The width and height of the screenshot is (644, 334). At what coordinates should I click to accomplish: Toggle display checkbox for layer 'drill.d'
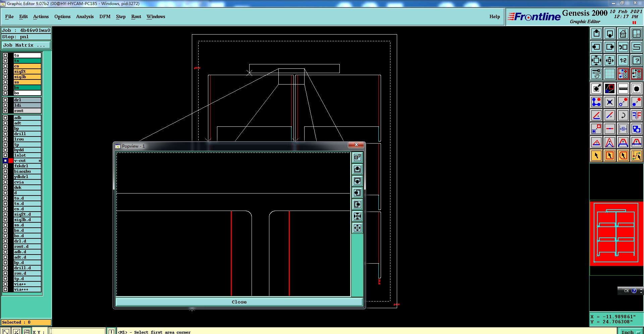[5, 268]
